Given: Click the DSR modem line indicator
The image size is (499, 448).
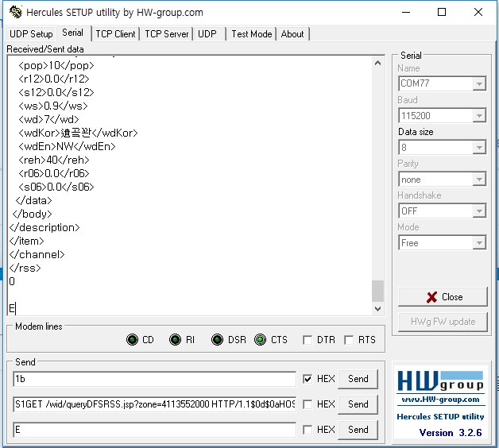Looking at the screenshot, I should click(218, 339).
